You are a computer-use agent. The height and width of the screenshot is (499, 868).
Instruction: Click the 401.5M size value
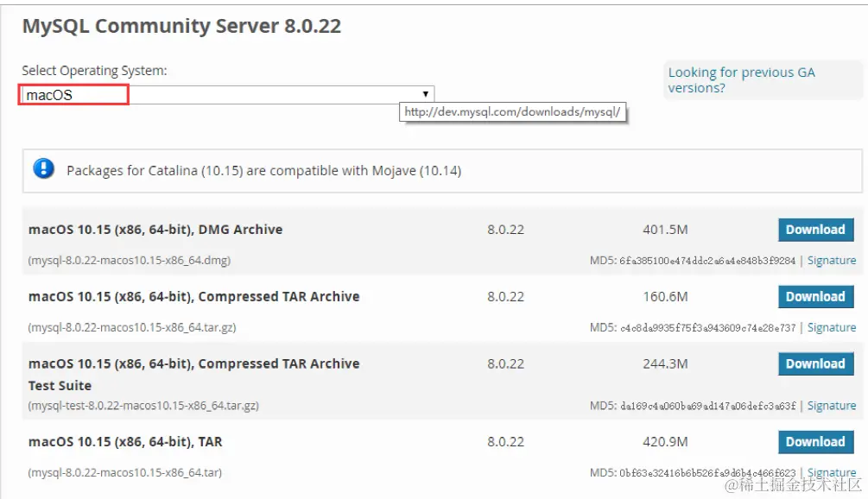[665, 230]
